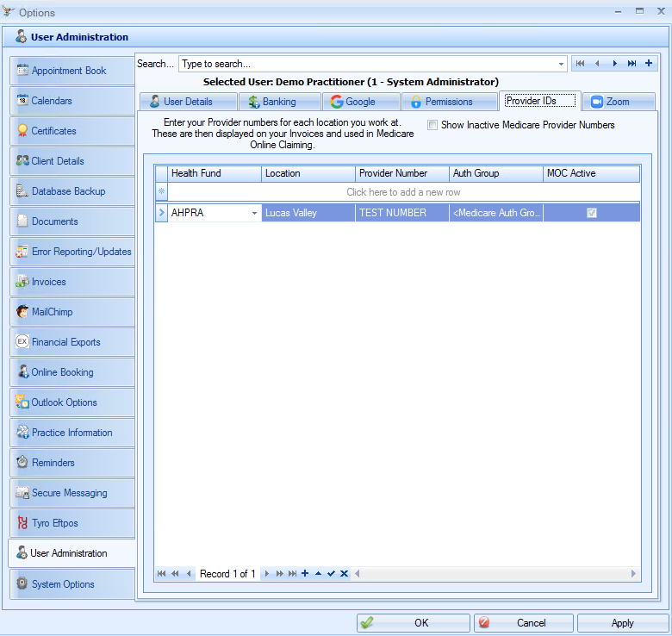
Task: Go to last record in grid navigator
Action: point(292,573)
